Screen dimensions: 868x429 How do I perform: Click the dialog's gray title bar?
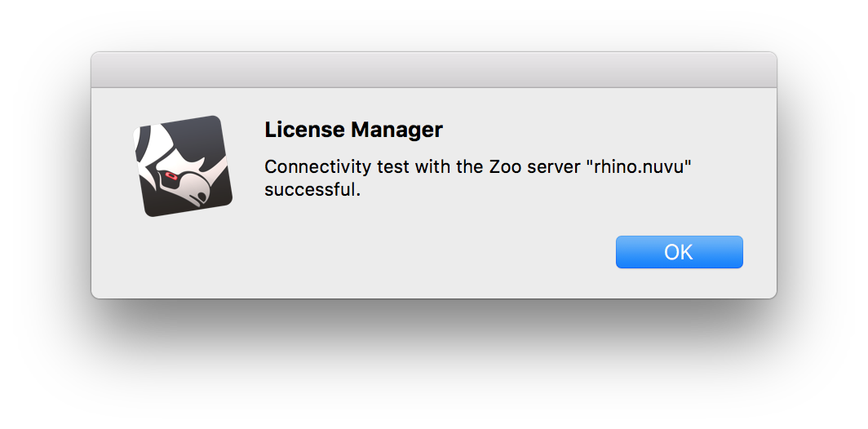coord(434,70)
